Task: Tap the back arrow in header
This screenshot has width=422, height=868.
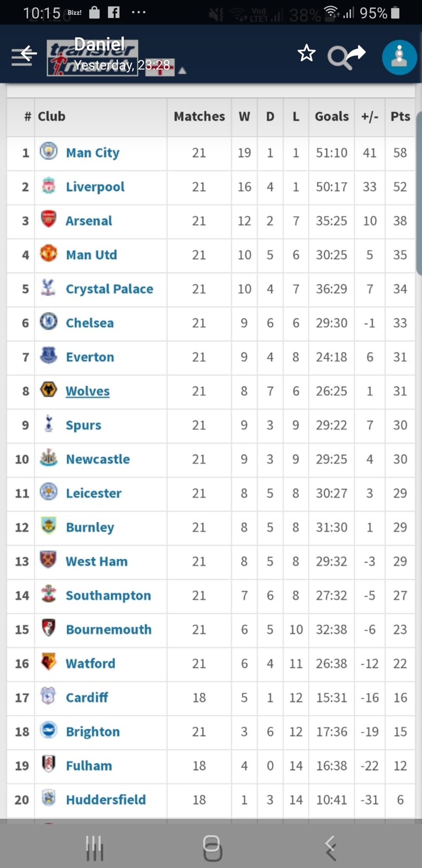Action: click(x=28, y=54)
